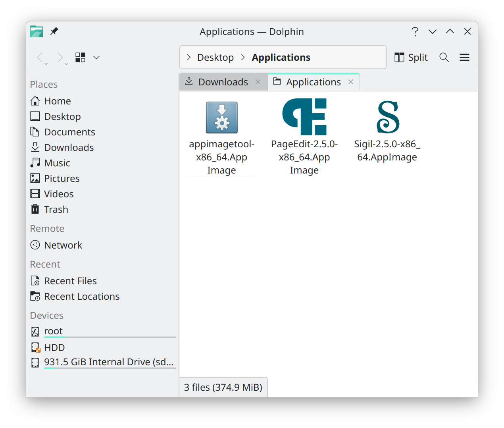Viewport: 504px width, 428px height.
Task: Select appimagetool AppImage file
Action: (221, 117)
